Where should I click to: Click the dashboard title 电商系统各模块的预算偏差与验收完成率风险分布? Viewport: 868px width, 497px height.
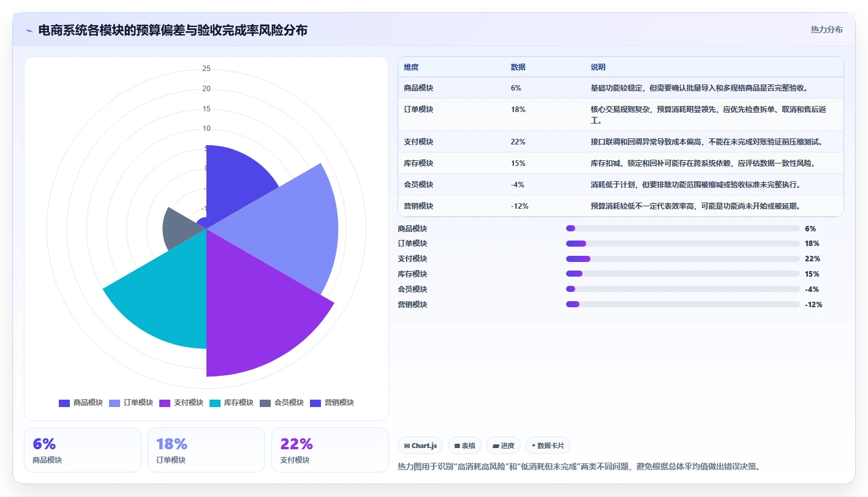click(x=173, y=30)
